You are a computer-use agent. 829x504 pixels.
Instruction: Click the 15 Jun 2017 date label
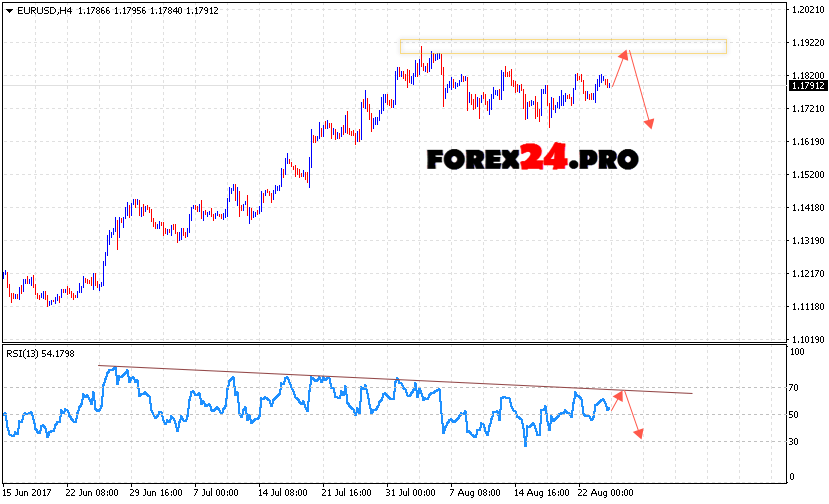[x=26, y=493]
